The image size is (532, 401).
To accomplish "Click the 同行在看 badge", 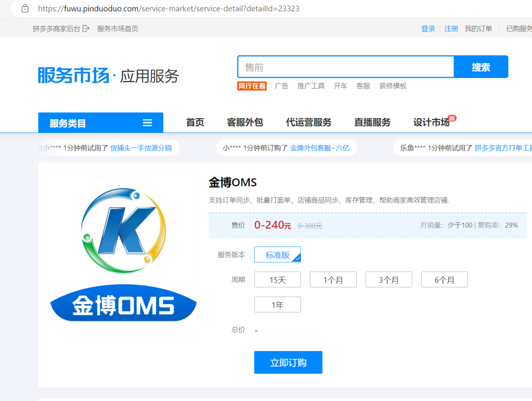I will point(252,86).
